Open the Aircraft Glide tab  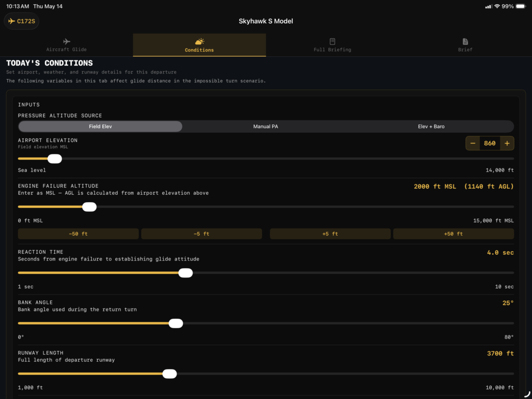tap(67, 45)
